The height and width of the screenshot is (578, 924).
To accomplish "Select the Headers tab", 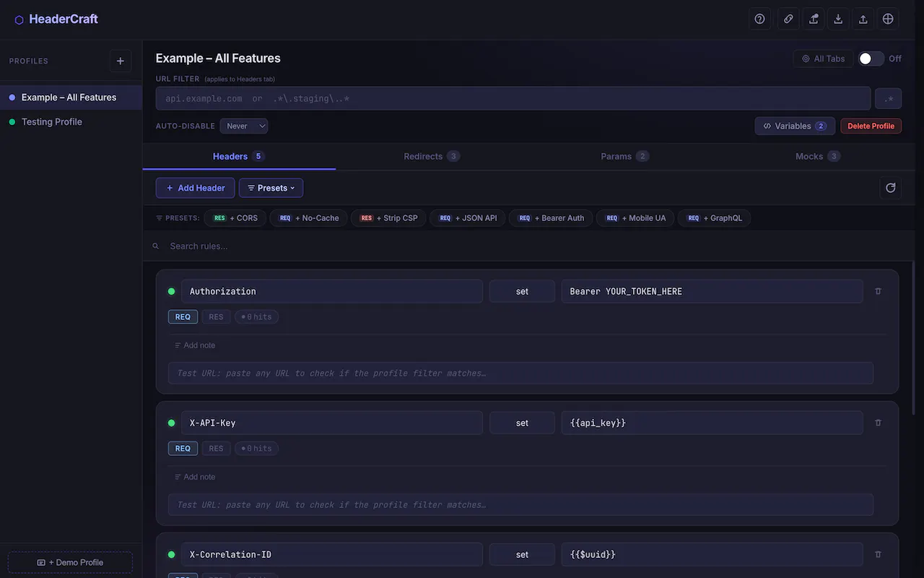I will tap(239, 156).
